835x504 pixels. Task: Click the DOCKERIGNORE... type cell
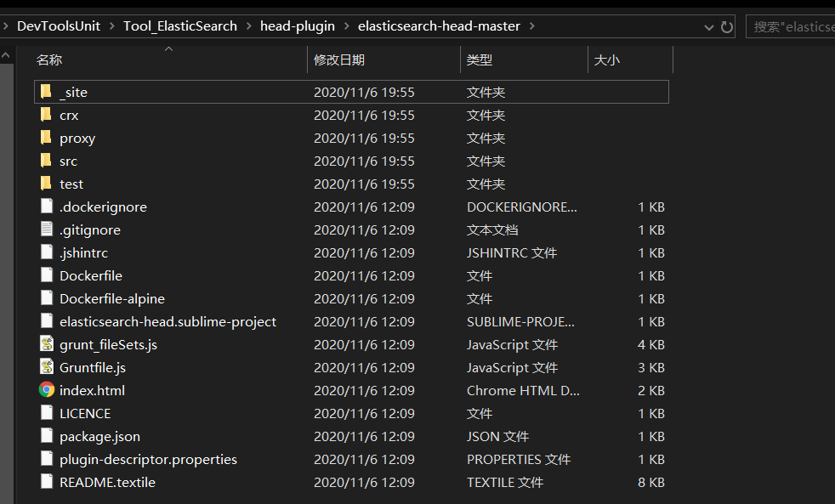[522, 207]
